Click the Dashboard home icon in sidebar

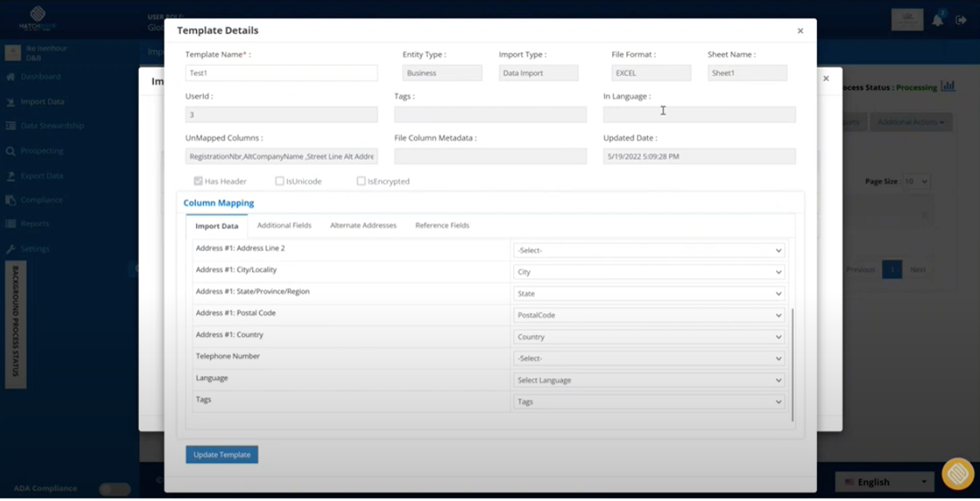coord(11,77)
